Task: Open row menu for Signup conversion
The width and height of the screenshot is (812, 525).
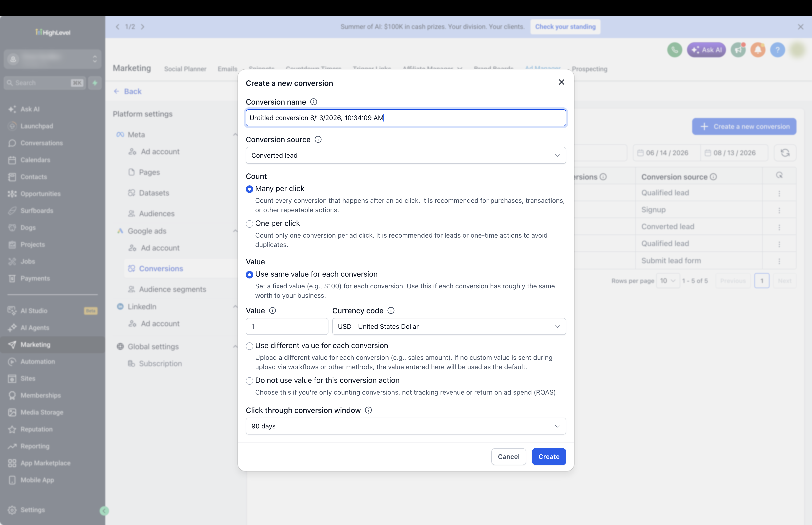Action: point(779,210)
